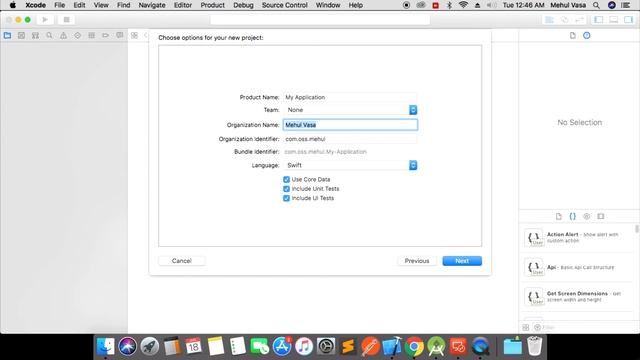Uncheck Include Unit Tests

(x=286, y=189)
